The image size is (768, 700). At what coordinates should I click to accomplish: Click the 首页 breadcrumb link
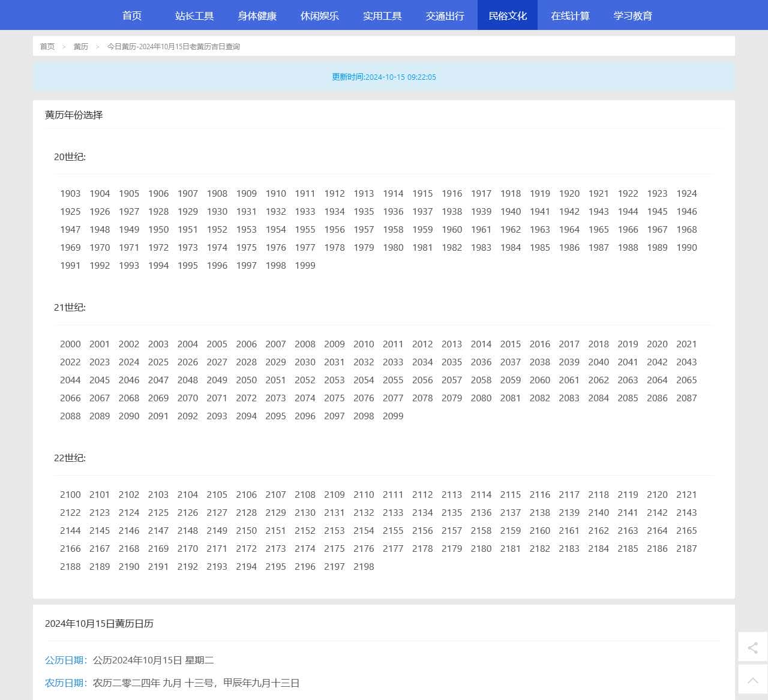click(x=47, y=47)
